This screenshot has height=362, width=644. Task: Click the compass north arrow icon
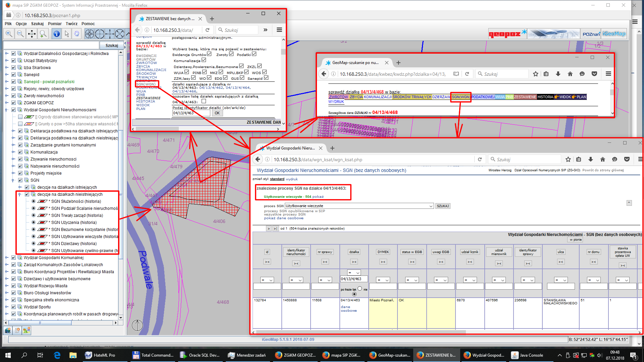pyautogui.click(x=137, y=325)
